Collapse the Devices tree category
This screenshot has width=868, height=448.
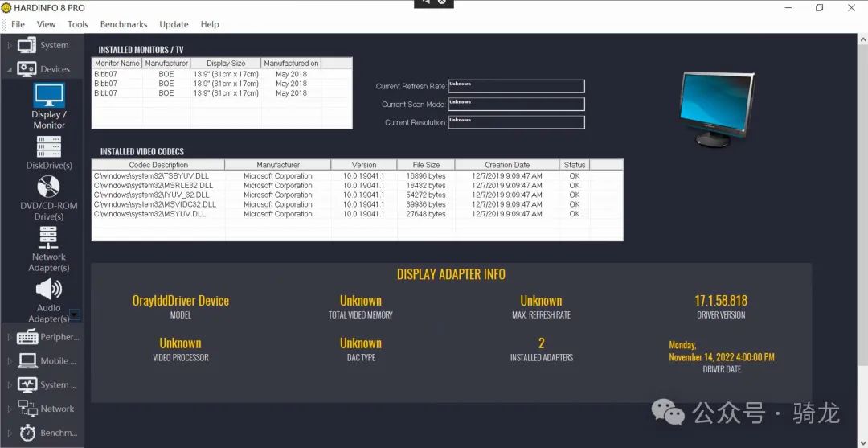10,69
